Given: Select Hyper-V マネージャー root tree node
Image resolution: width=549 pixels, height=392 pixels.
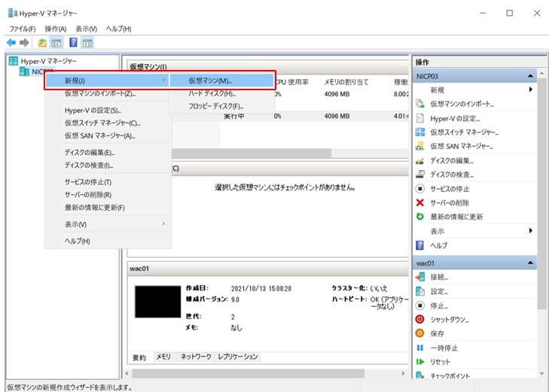Looking at the screenshot, I should [x=48, y=61].
